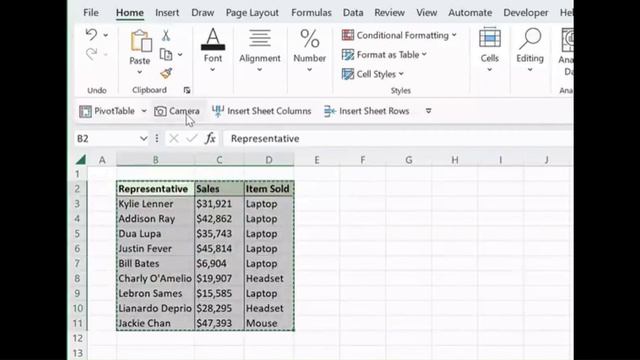Select row 12 header
Screen dimensions: 640x360
(x=78, y=338)
